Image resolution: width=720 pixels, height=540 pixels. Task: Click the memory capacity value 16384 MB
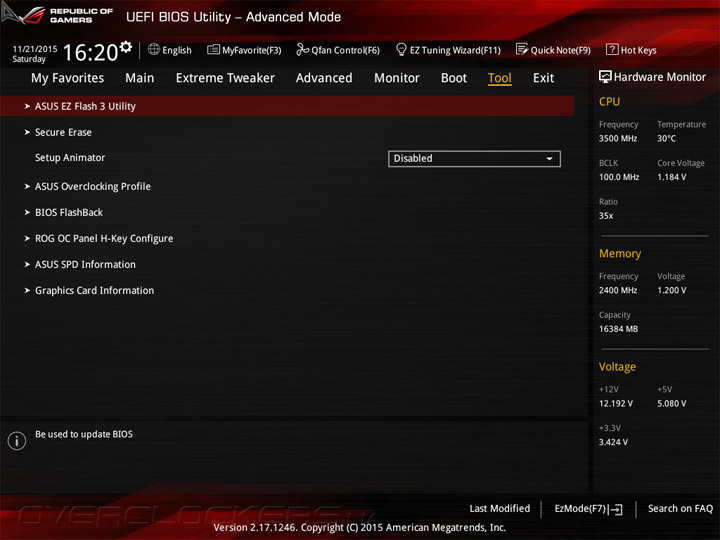coord(619,329)
